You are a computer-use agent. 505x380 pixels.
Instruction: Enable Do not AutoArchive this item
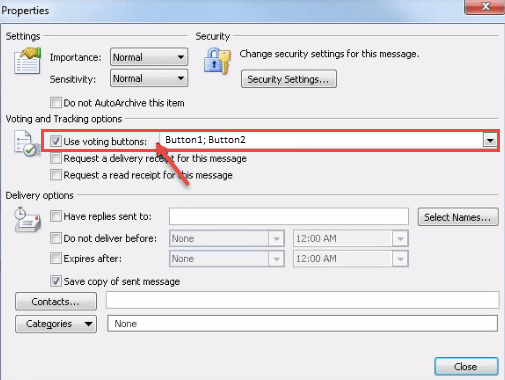(56, 103)
